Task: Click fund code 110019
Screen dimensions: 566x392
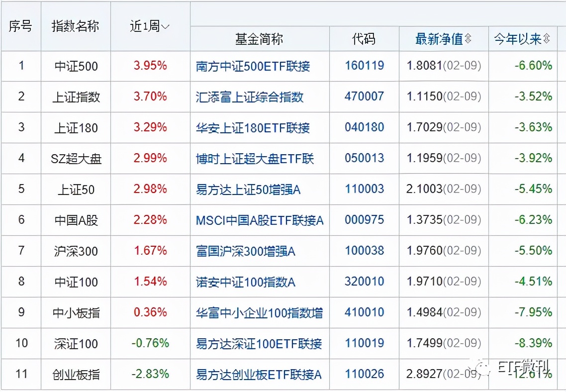Action: click(364, 343)
